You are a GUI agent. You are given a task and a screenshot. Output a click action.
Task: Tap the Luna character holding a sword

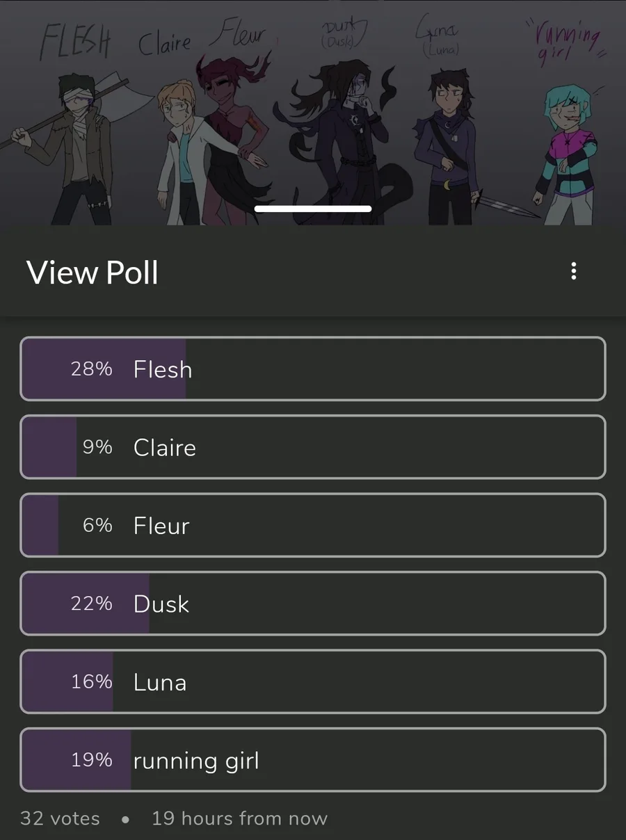[x=445, y=146]
